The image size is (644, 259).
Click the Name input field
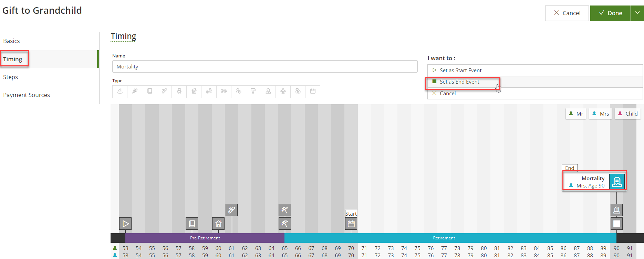coord(264,67)
